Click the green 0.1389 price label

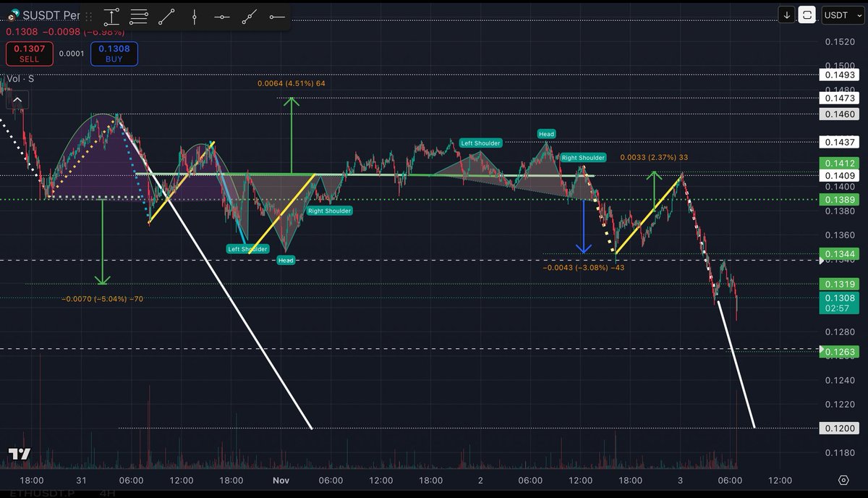click(x=839, y=199)
